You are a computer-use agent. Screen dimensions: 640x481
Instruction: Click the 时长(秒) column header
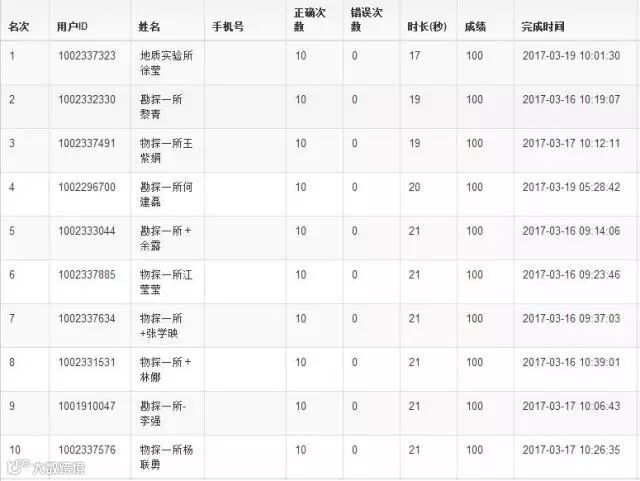427,27
